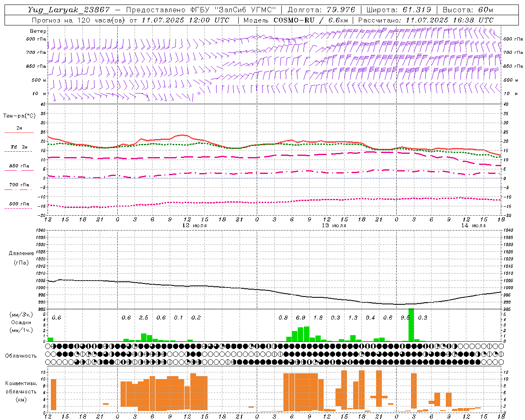Click the 1.3 precipitation value
Viewport: 525px width, 420px height.
click(353, 318)
